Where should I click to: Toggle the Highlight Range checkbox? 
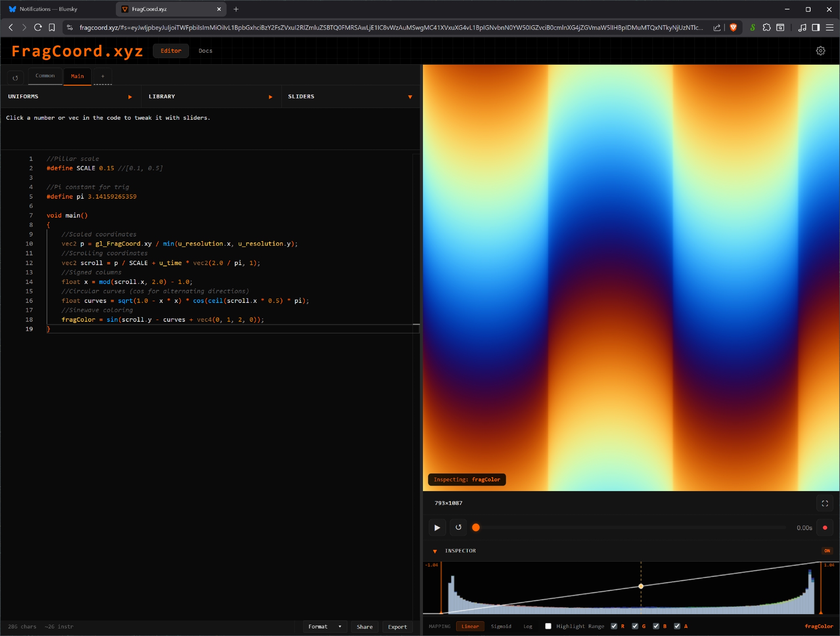coord(548,626)
